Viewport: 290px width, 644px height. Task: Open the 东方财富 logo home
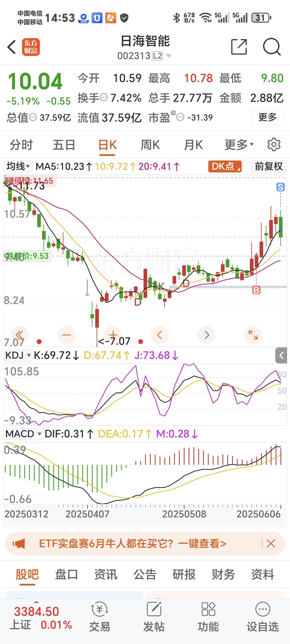(31, 47)
